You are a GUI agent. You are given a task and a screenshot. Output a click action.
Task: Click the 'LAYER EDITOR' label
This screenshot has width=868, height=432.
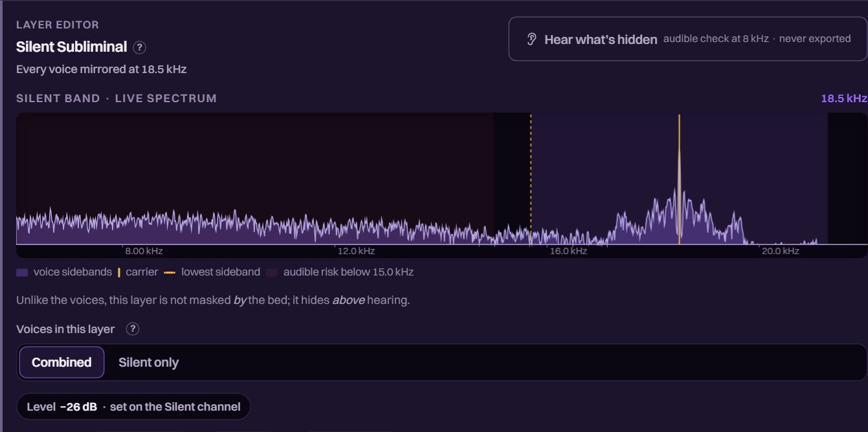(58, 25)
